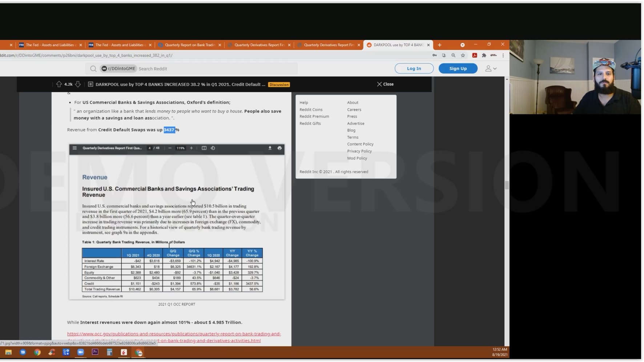This screenshot has width=644, height=362.
Task: Click the Sign Up button
Action: click(458, 68)
